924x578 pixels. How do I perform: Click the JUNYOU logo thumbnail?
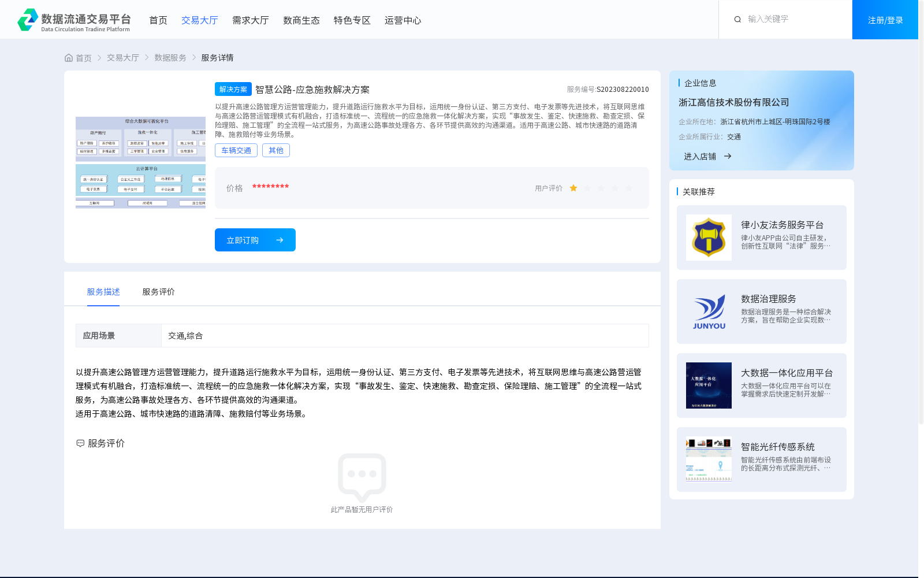[709, 312]
